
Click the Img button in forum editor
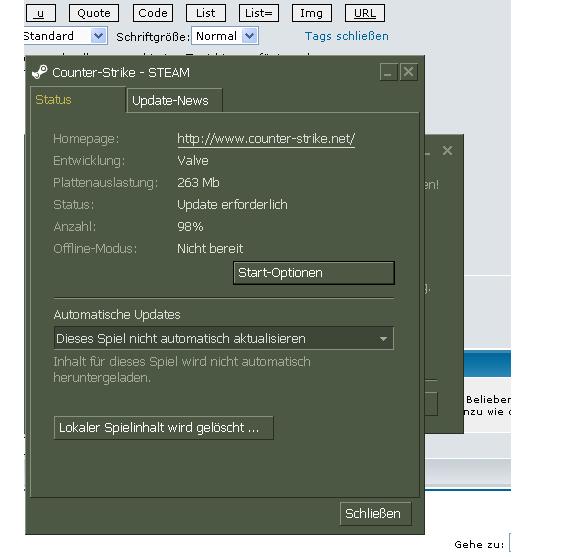coord(312,13)
